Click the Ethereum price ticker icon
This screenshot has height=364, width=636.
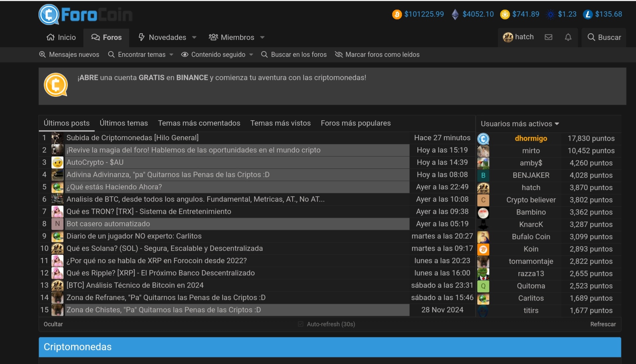tap(455, 14)
